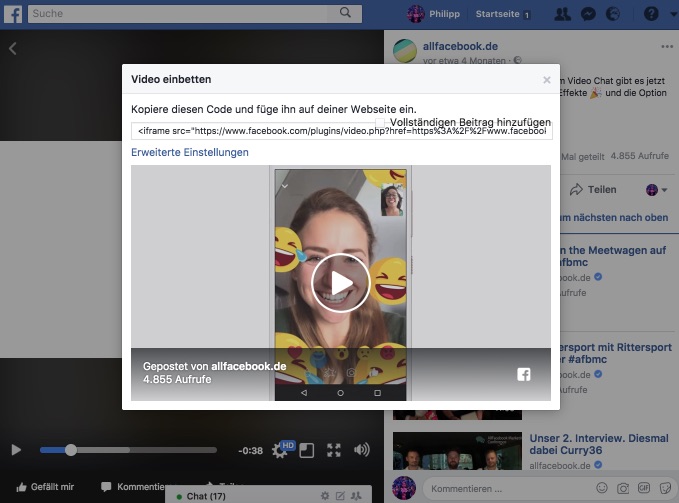Click the search magnifier icon
The height and width of the screenshot is (503, 679).
pos(345,13)
